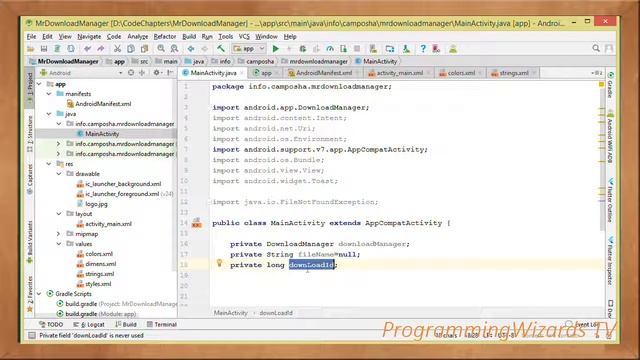The image size is (640, 360).
Task: Collapse the manifests folder
Action: tap(49, 94)
